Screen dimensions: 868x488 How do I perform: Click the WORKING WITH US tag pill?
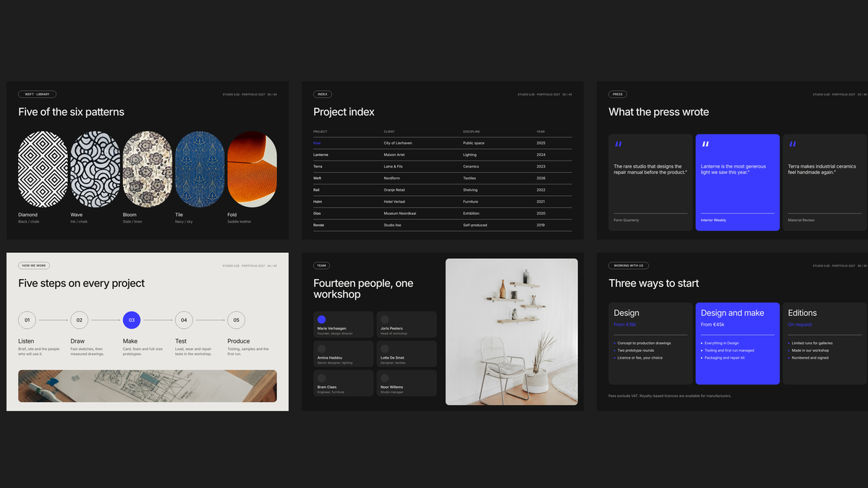point(629,265)
